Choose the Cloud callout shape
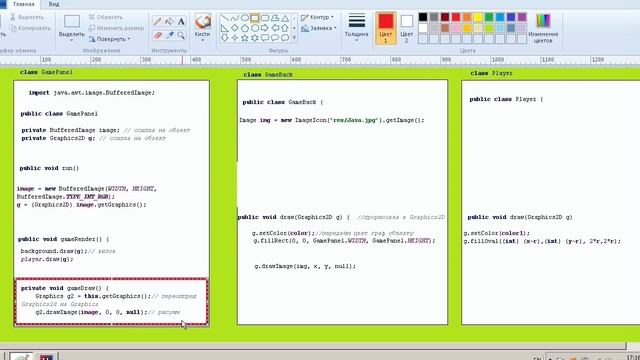 285,38
